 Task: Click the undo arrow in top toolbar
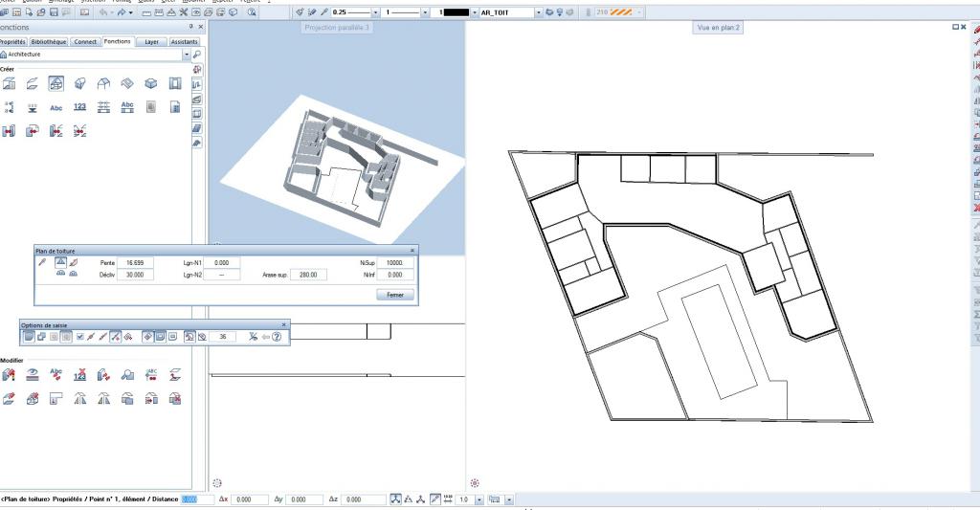103,12
